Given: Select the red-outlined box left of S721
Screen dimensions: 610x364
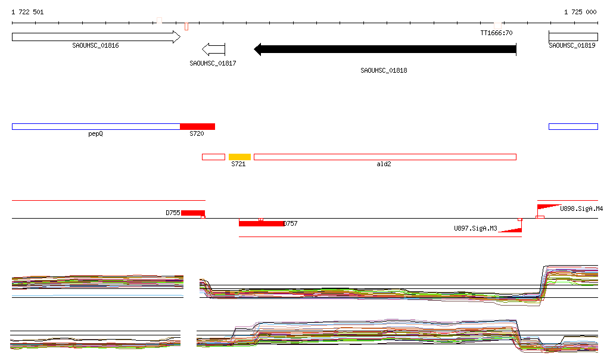Looking at the screenshot, I should click(x=214, y=157).
